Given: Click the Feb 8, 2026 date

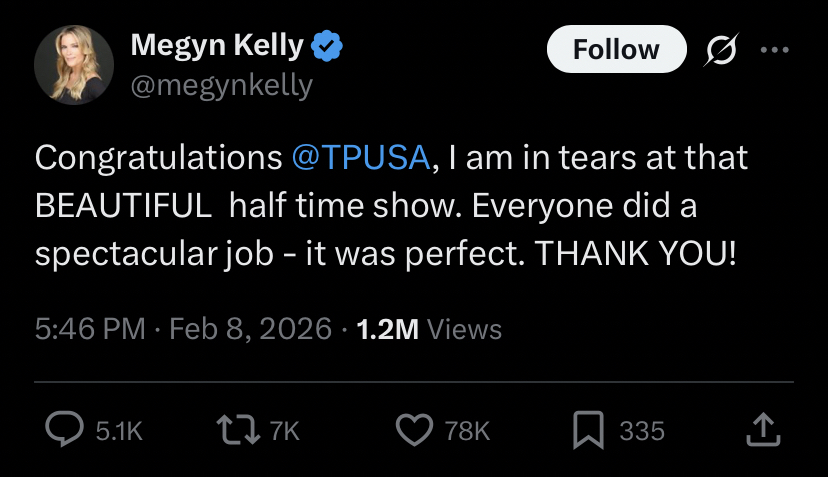Looking at the screenshot, I should [250, 329].
